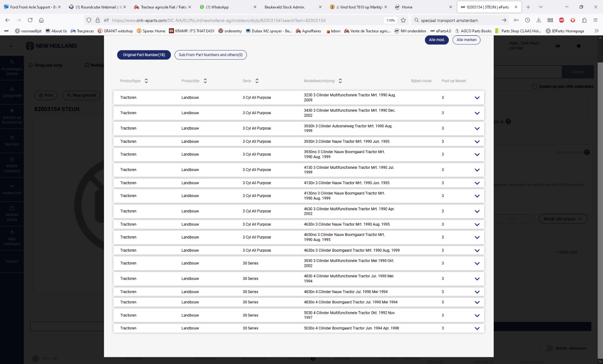Sort table by Producttype arrows
The height and width of the screenshot is (364, 603).
[146, 81]
